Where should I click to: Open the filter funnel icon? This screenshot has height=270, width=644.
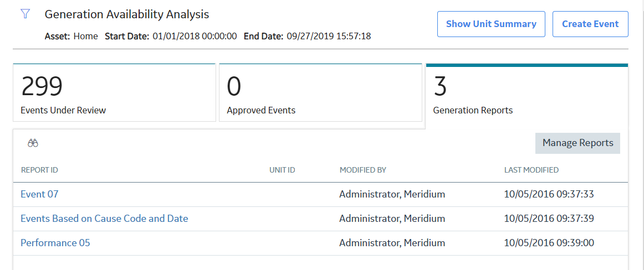click(x=25, y=14)
